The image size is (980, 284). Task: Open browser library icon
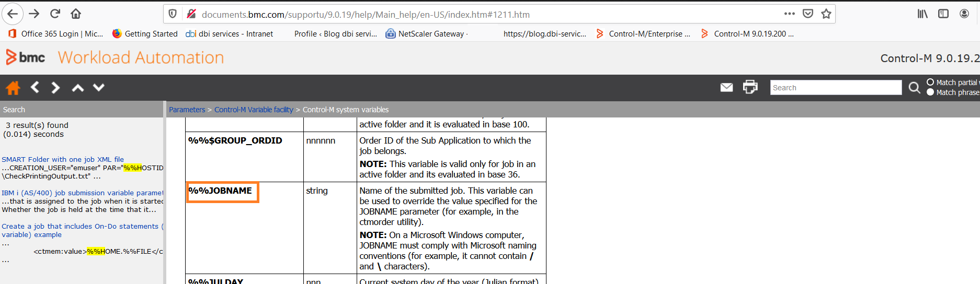coord(922,14)
